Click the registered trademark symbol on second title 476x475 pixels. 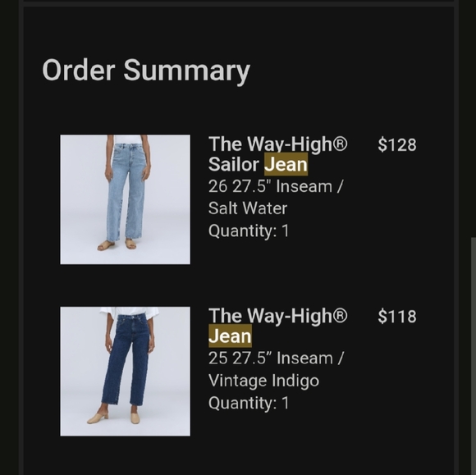tap(341, 315)
